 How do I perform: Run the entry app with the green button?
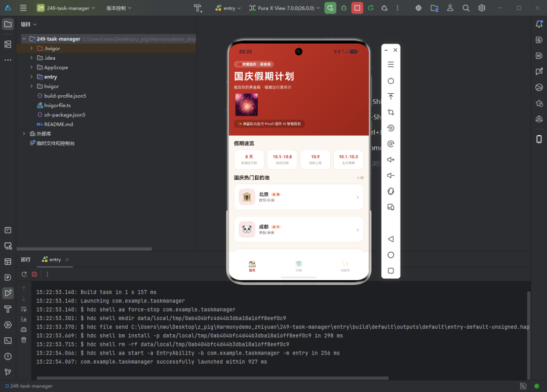pyautogui.click(x=330, y=8)
